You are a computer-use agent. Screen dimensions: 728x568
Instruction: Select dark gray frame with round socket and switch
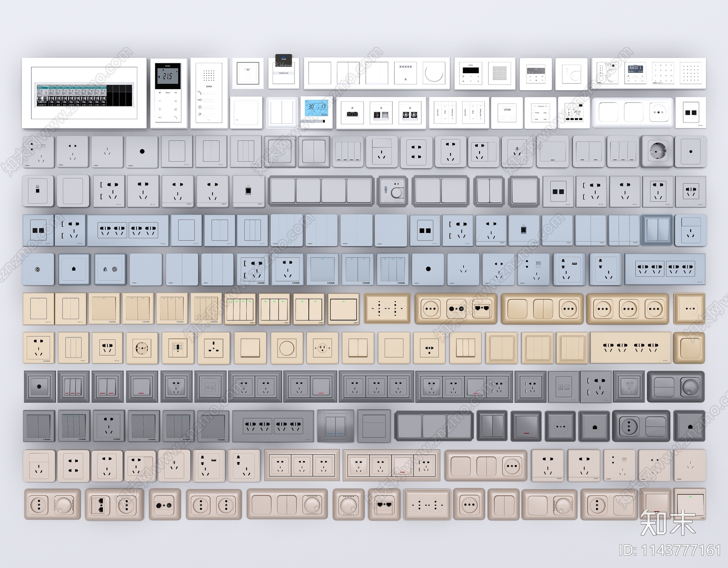[x=641, y=426]
